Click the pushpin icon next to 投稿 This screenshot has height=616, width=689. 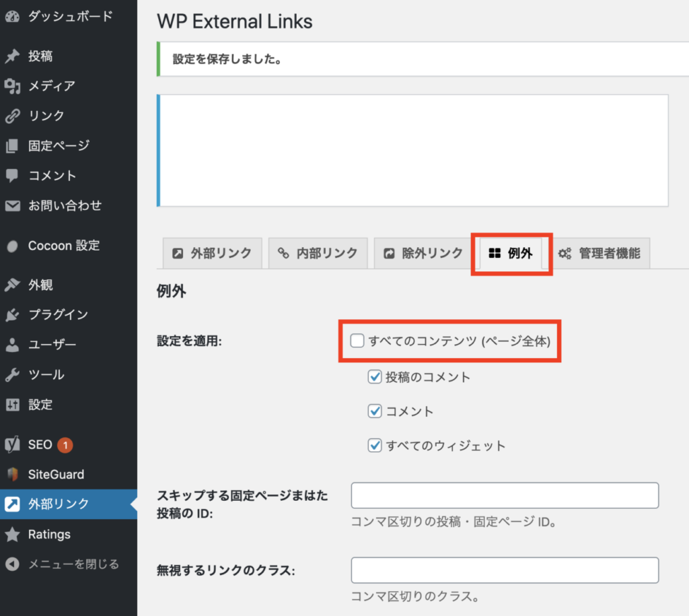click(x=12, y=56)
